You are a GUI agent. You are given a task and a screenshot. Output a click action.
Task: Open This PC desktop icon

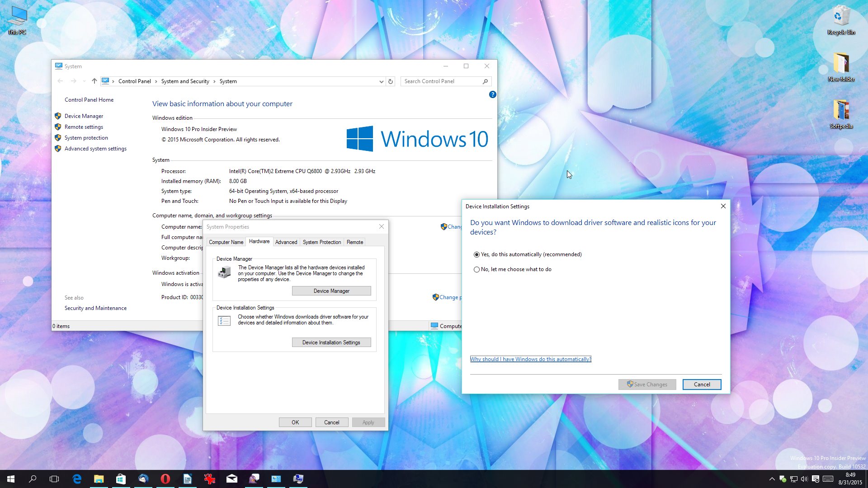(x=17, y=20)
